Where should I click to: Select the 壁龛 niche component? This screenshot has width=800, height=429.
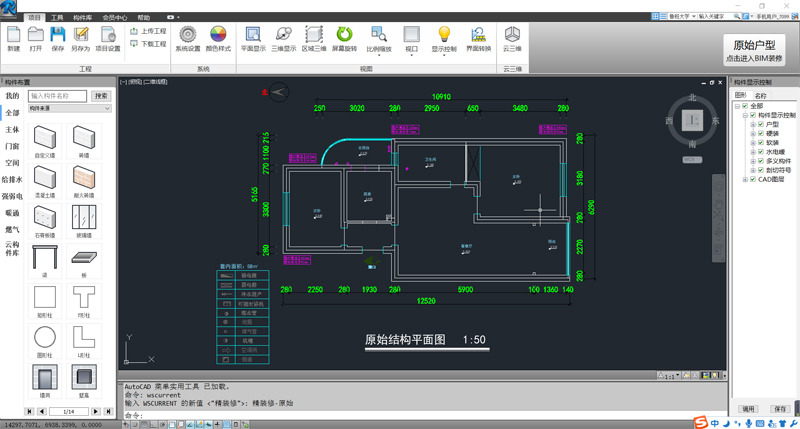tap(84, 381)
